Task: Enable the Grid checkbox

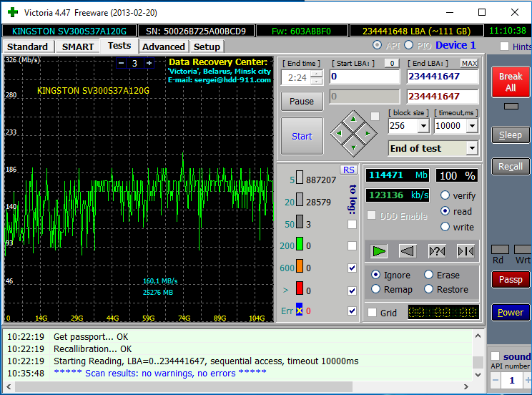Action: (x=372, y=313)
